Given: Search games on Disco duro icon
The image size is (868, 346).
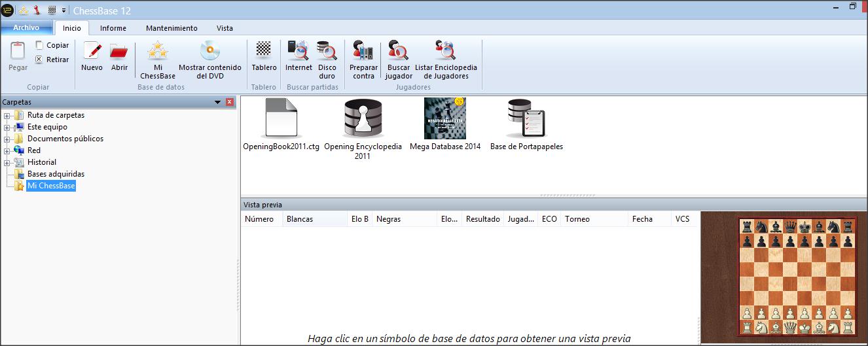Looking at the screenshot, I should tap(327, 50).
